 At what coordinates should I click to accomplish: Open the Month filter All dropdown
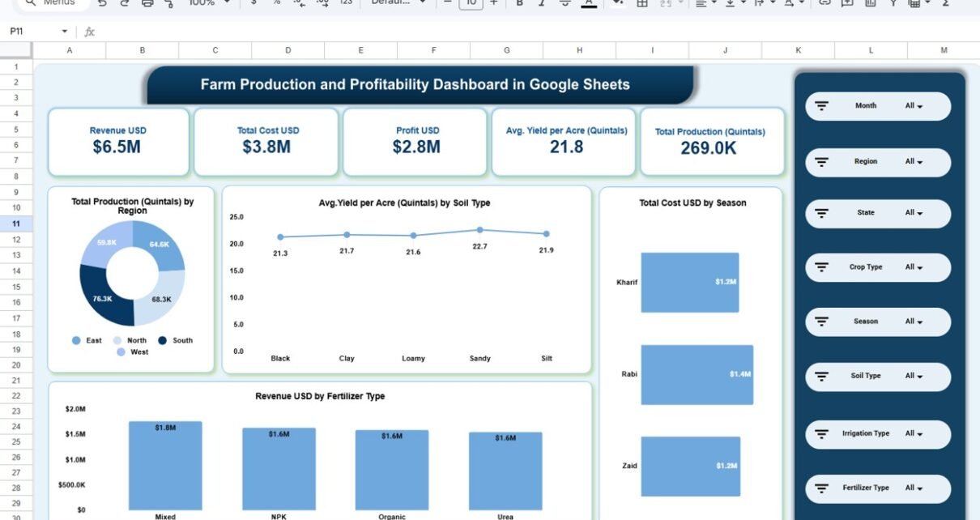[914, 106]
